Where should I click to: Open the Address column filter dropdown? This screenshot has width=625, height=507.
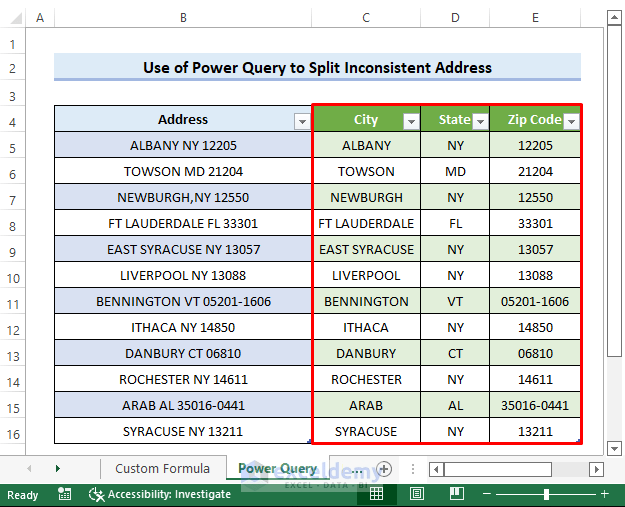point(302,121)
